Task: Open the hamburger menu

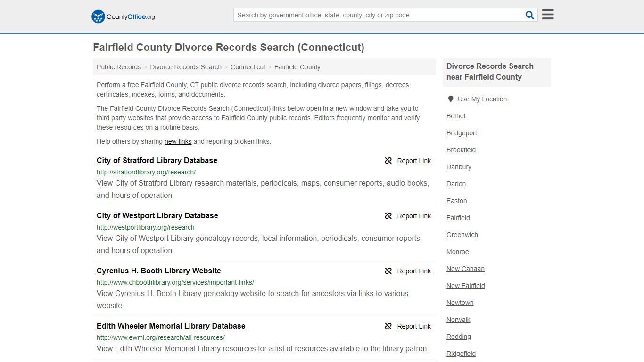Action: click(x=548, y=15)
